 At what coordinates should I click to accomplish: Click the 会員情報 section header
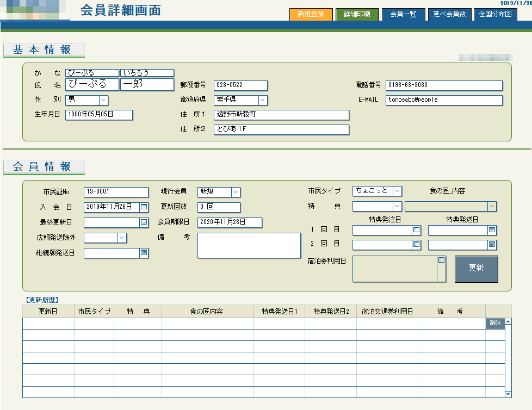click(x=44, y=166)
